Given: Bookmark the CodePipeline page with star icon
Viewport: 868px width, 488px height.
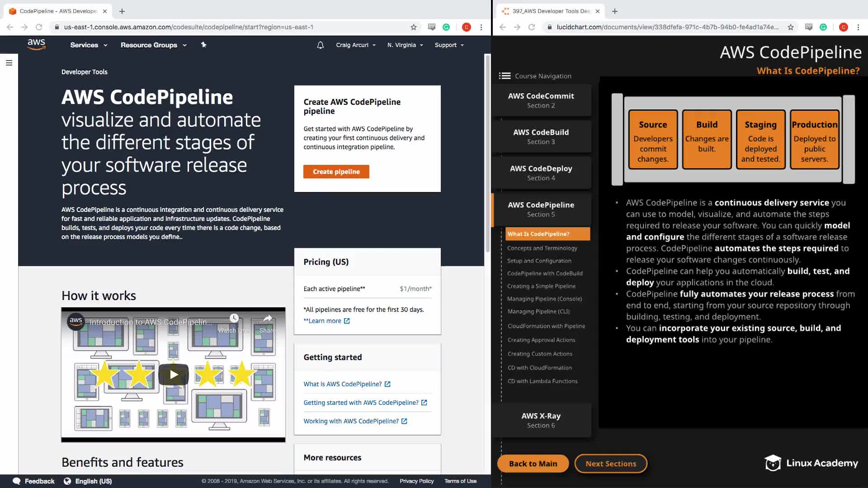Looking at the screenshot, I should pos(413,27).
